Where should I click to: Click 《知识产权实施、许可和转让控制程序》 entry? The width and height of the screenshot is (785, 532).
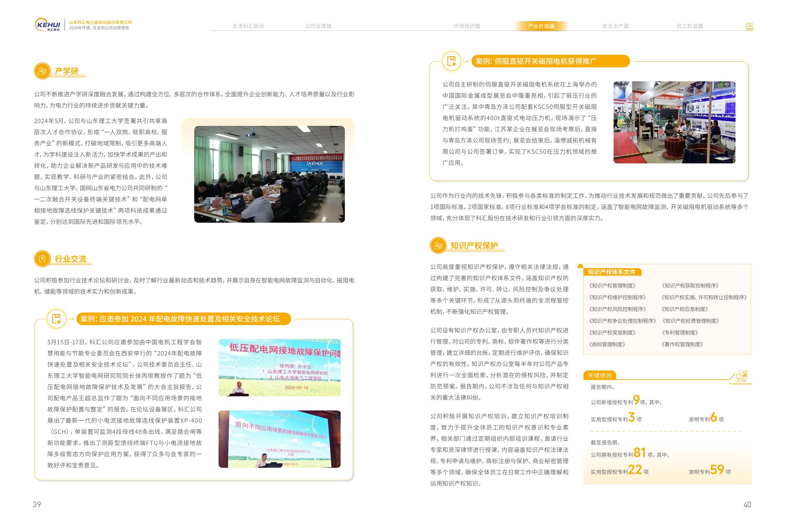[x=705, y=297]
